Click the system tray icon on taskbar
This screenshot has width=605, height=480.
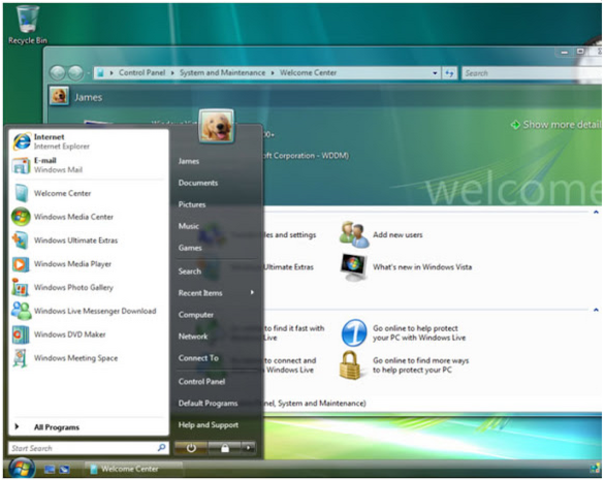tap(595, 469)
